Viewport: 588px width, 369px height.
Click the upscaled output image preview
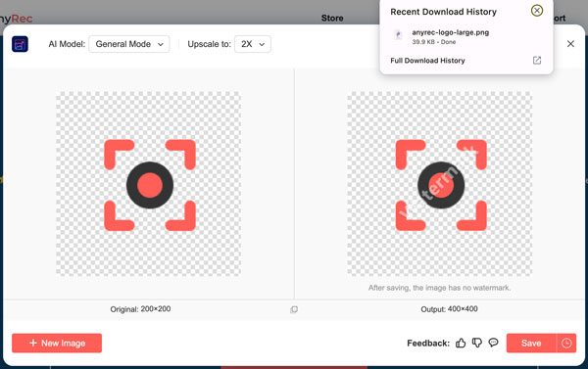439,184
